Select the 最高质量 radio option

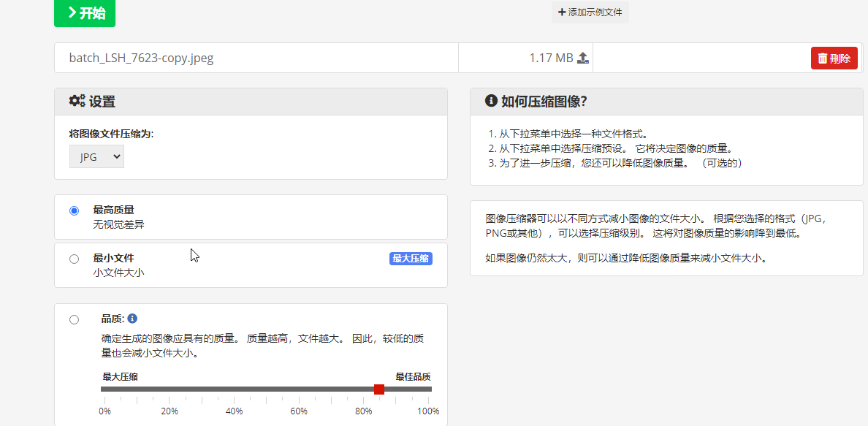pos(74,210)
